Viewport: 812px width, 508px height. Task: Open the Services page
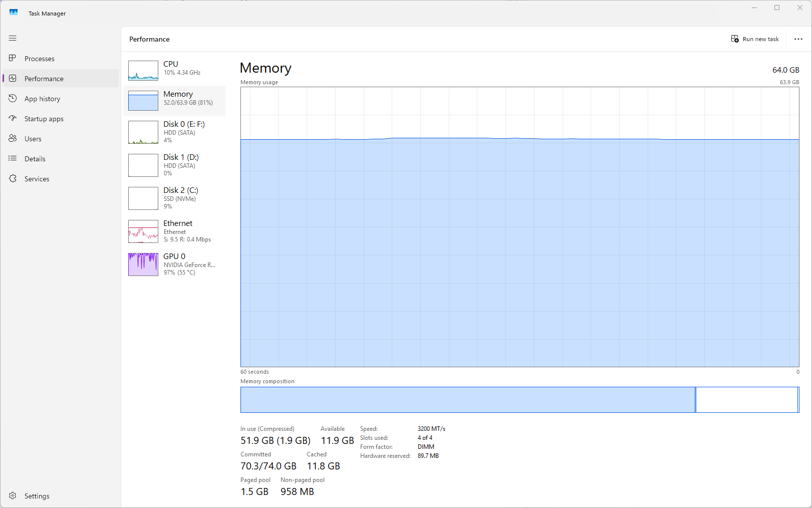coord(37,179)
